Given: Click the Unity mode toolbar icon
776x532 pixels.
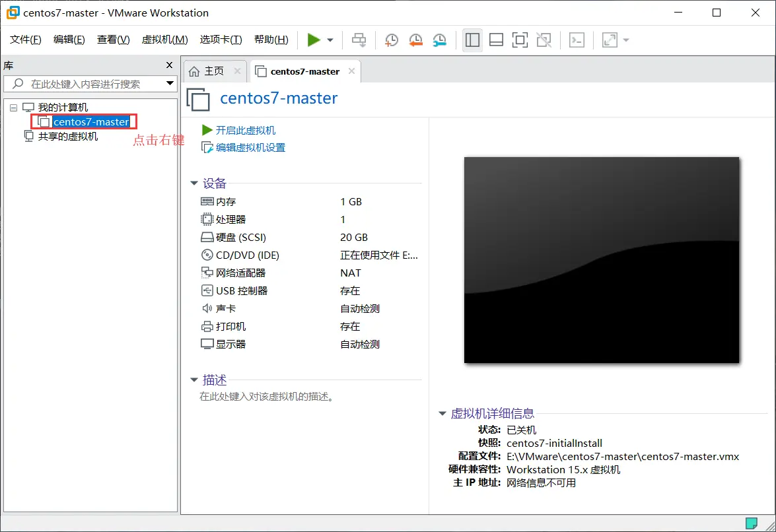Looking at the screenshot, I should pyautogui.click(x=544, y=40).
